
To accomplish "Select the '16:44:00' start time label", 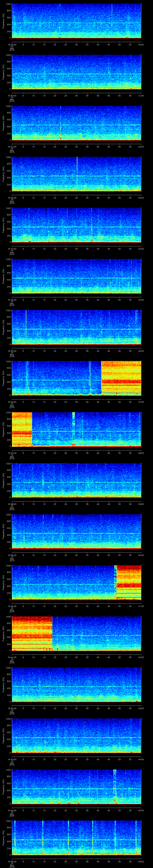I will point(12,810).
